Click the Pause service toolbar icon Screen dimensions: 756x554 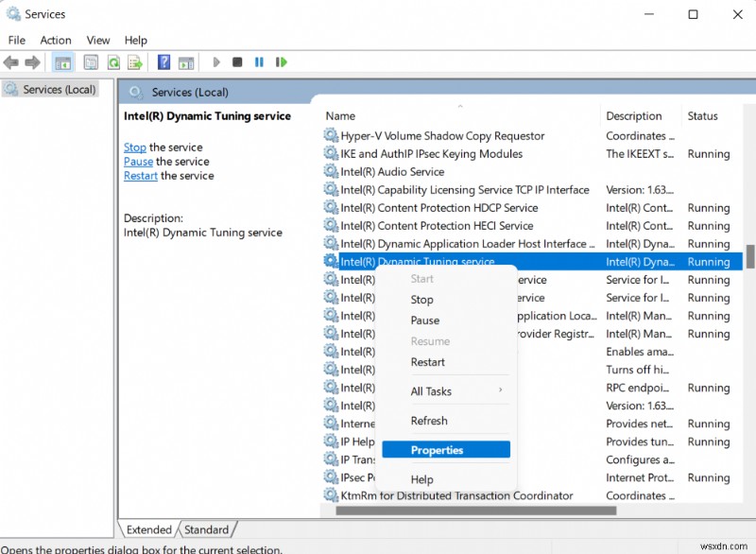click(x=260, y=62)
